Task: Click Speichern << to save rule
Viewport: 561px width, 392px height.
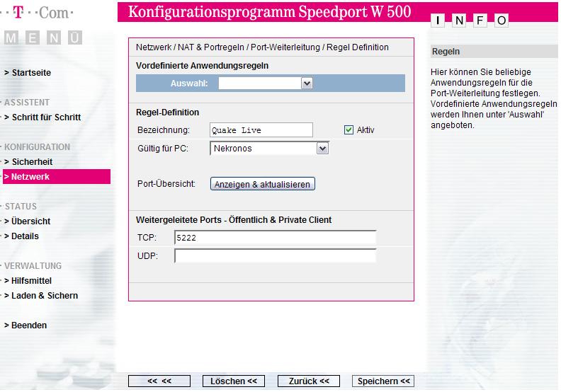Action: pyautogui.click(x=383, y=381)
